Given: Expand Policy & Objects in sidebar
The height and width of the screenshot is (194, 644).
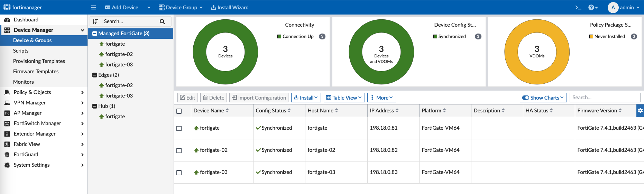Looking at the screenshot, I should click(x=32, y=92).
